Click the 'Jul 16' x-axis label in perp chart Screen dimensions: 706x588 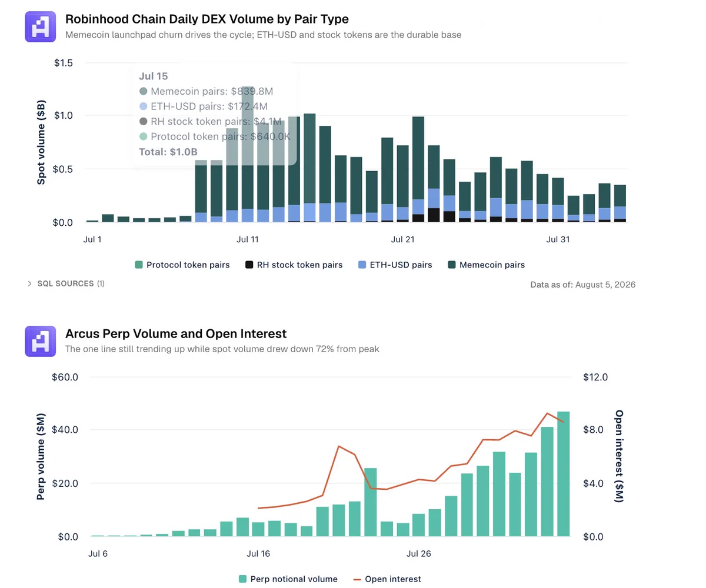[258, 553]
